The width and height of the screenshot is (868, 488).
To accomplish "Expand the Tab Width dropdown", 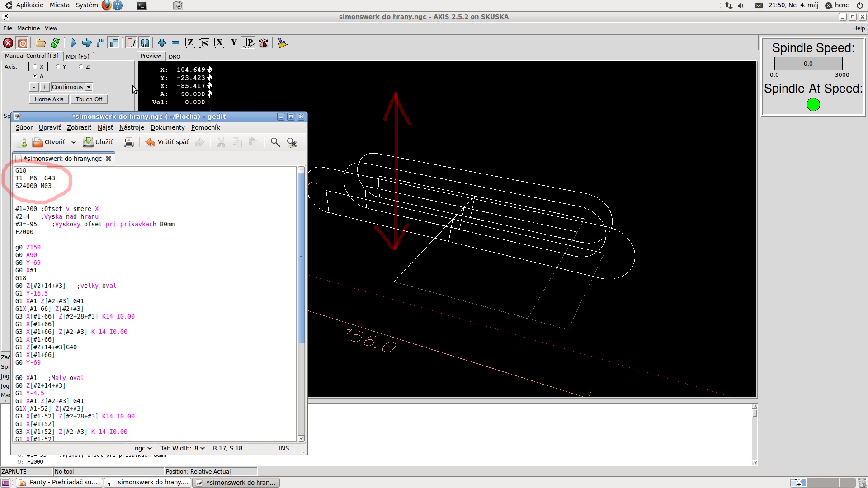I will [183, 448].
